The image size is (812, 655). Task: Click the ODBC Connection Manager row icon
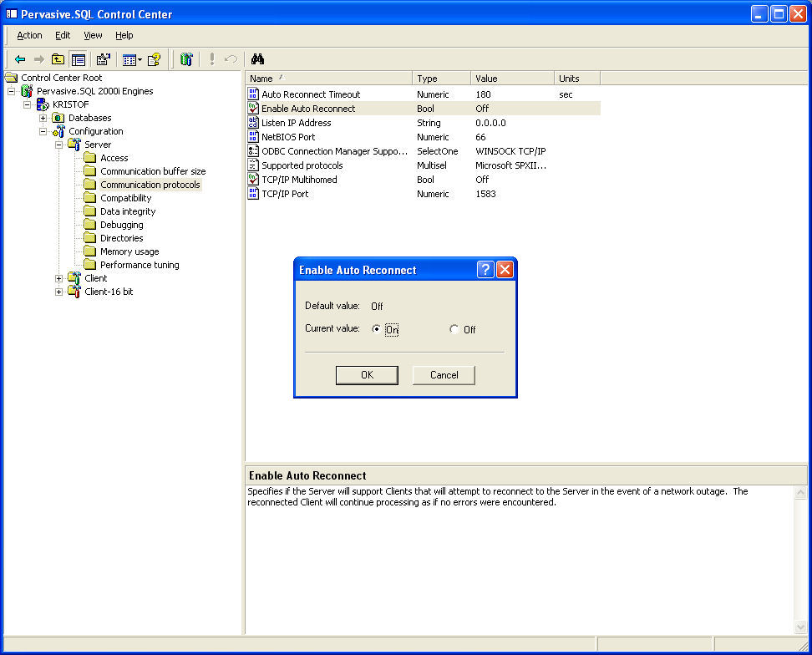point(253,150)
